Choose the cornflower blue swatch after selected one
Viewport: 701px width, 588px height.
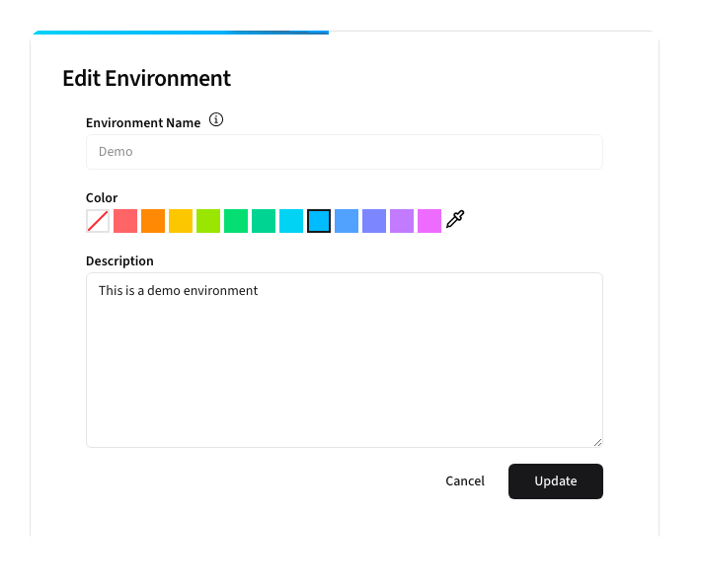point(347,221)
